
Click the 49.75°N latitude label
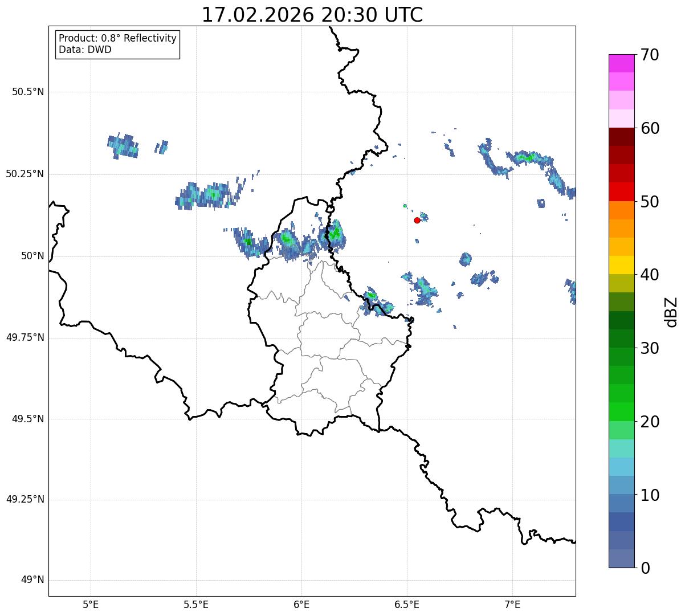tap(25, 337)
